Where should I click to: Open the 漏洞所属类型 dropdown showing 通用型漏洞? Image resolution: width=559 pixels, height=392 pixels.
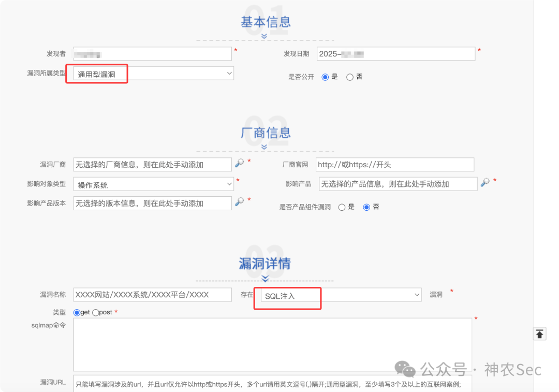coord(153,73)
